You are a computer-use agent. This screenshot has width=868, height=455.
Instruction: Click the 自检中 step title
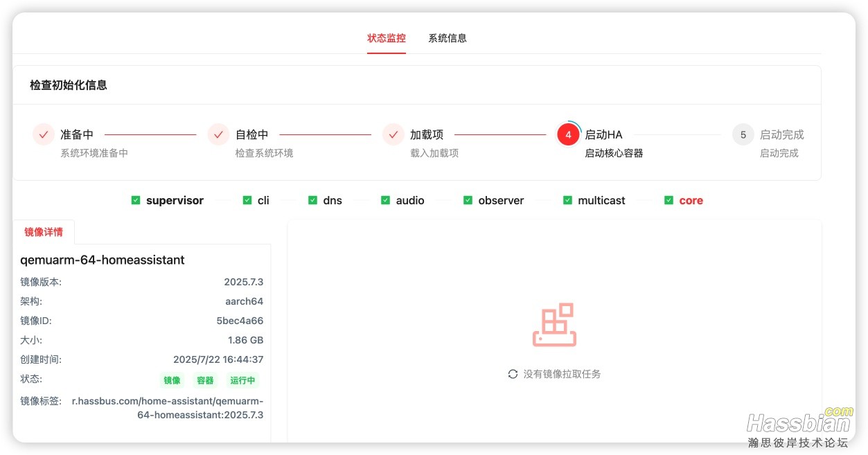pos(252,134)
